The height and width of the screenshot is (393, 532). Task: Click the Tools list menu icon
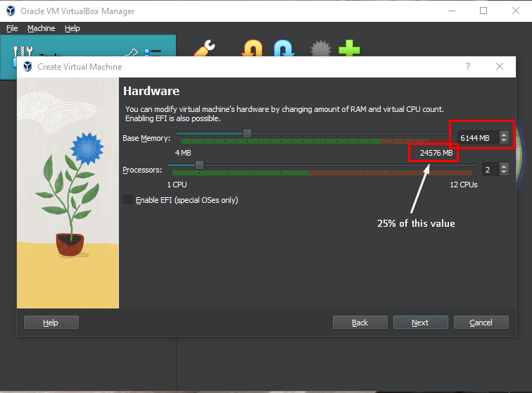(x=153, y=53)
